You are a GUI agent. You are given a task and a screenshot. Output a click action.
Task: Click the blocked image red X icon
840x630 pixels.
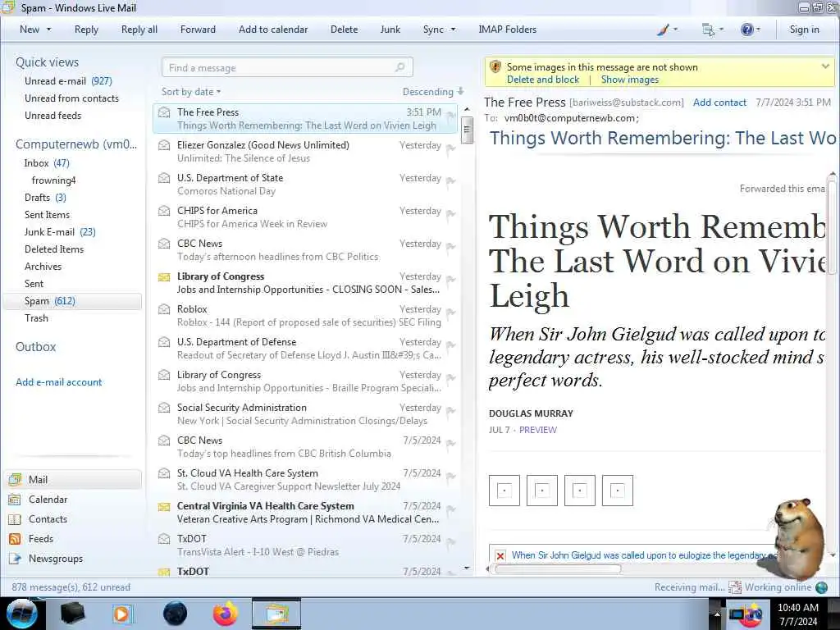(x=500, y=555)
